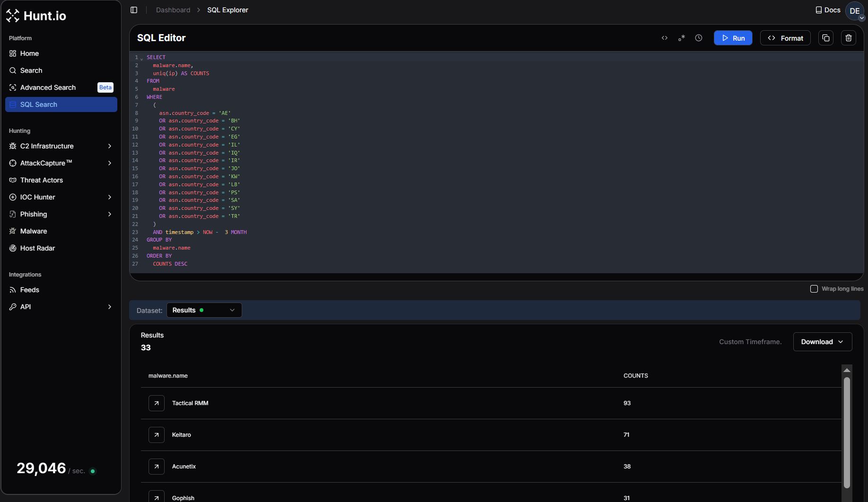Click the API key icon
The image size is (868, 502).
[13, 307]
